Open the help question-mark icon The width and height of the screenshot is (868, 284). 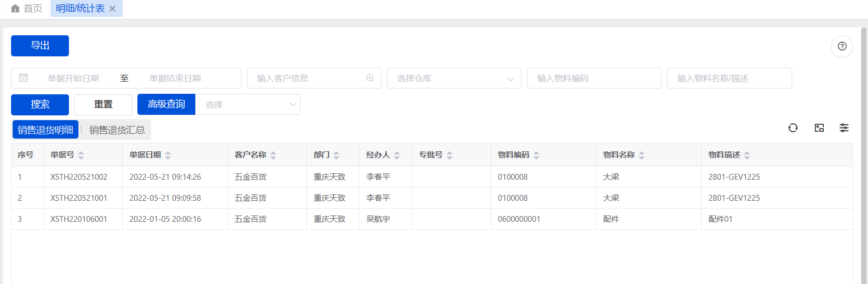point(842,46)
